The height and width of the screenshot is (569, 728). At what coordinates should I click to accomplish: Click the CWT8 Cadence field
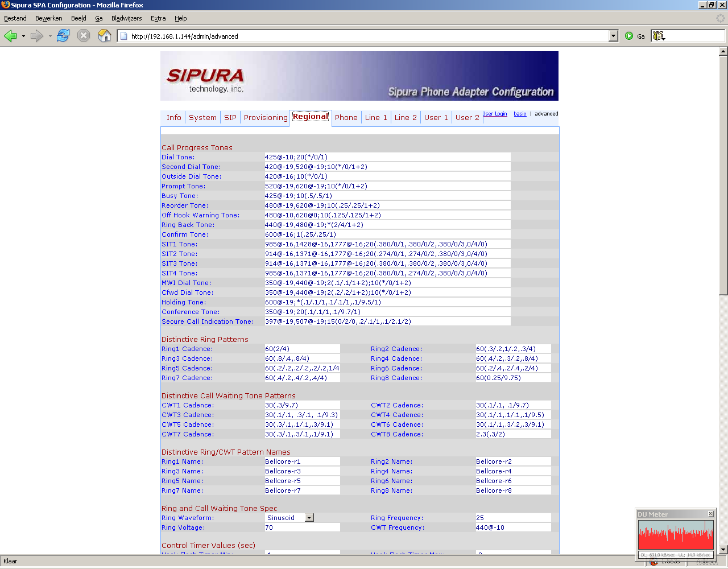click(513, 434)
